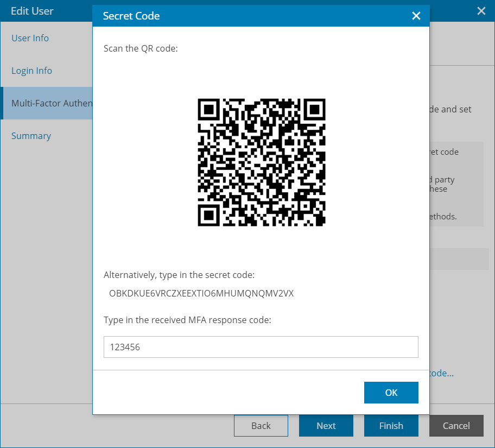Click 'Type in the received MFA response code:' label
The width and height of the screenshot is (495, 448).
click(187, 320)
